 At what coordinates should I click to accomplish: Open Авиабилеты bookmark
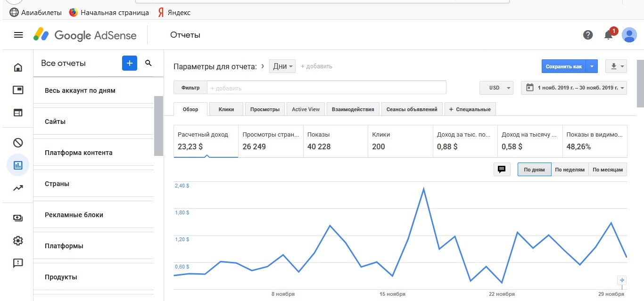click(x=36, y=13)
